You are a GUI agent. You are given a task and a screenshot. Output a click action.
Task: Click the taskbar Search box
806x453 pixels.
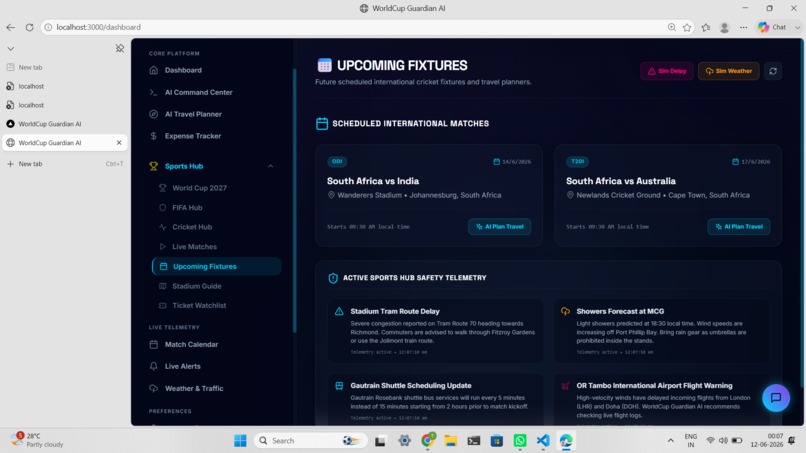(x=310, y=441)
